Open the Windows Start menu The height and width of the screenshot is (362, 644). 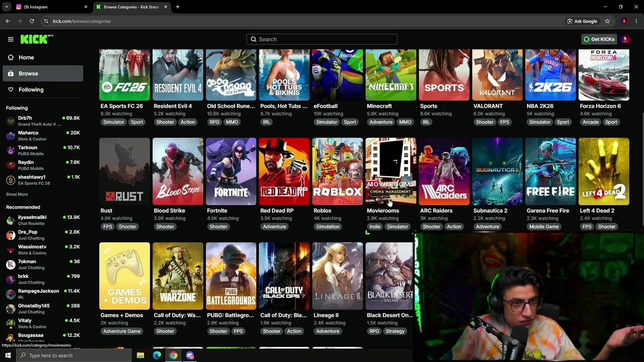pyautogui.click(x=8, y=355)
